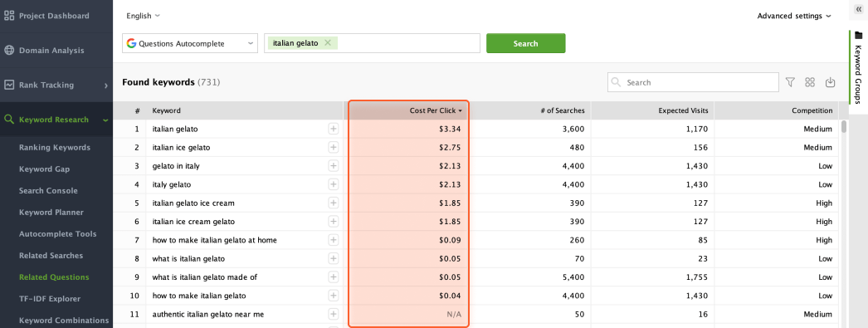Image resolution: width=868 pixels, height=328 pixels.
Task: Click the found keywords search field
Action: click(693, 82)
